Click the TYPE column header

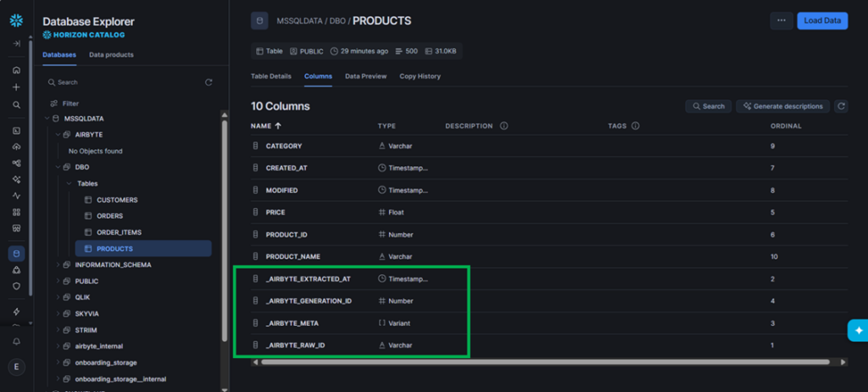tap(387, 126)
